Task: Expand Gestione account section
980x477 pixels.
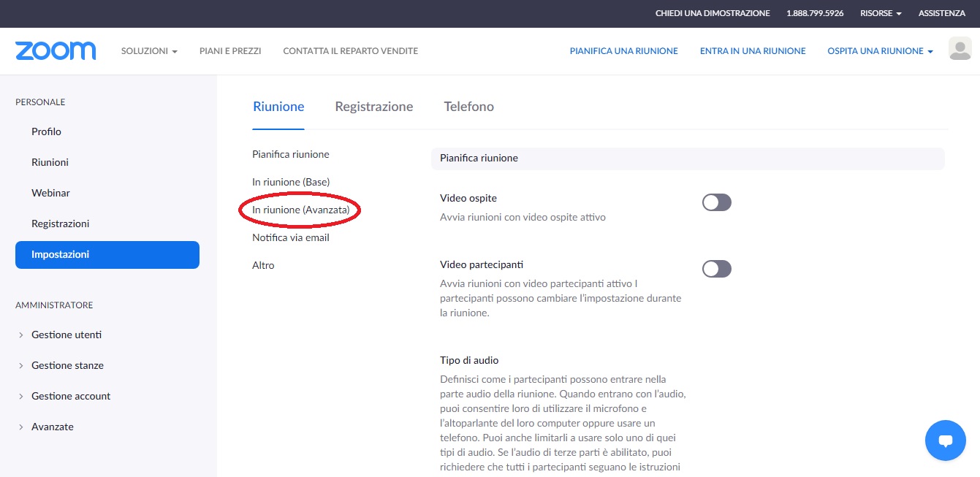Action: click(70, 396)
